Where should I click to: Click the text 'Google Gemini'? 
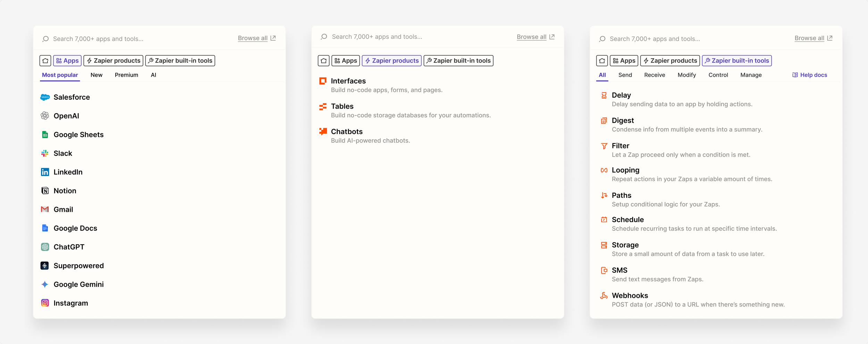pos(78,284)
